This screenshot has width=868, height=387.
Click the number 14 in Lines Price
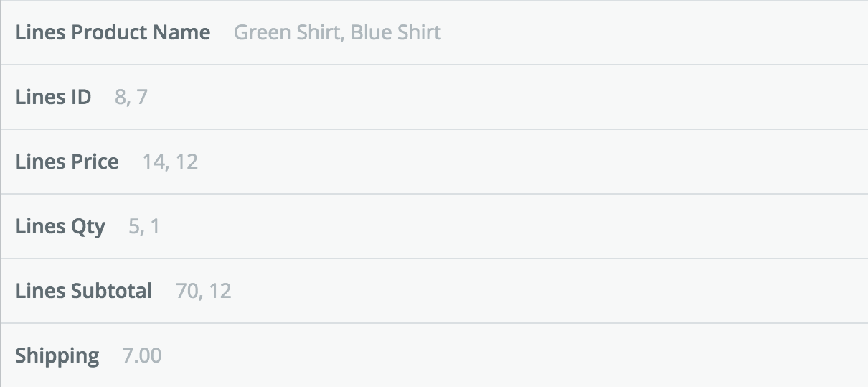(153, 162)
